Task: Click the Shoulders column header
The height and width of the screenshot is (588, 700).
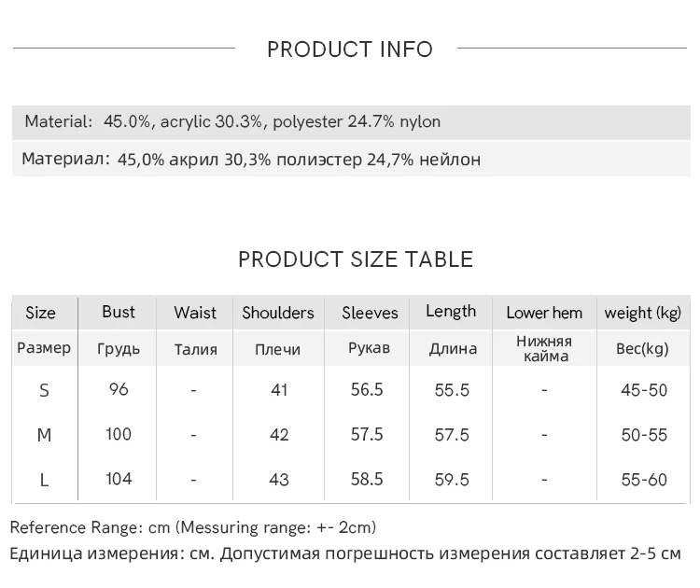Action: tap(278, 313)
